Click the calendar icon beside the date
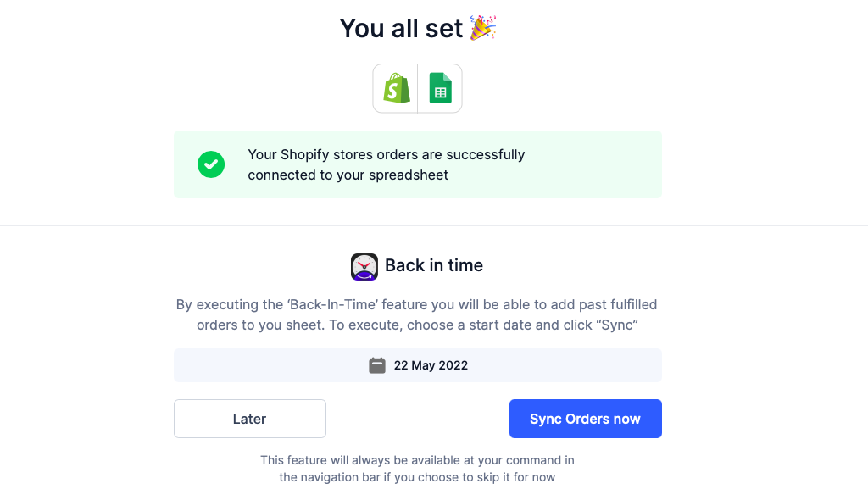Image resolution: width=868 pixels, height=489 pixels. pos(377,365)
